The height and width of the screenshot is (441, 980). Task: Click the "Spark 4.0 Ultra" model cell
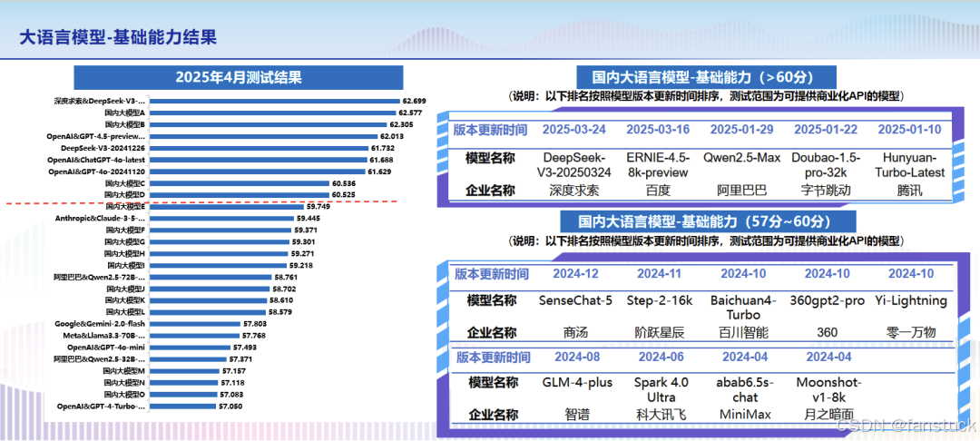(x=661, y=389)
